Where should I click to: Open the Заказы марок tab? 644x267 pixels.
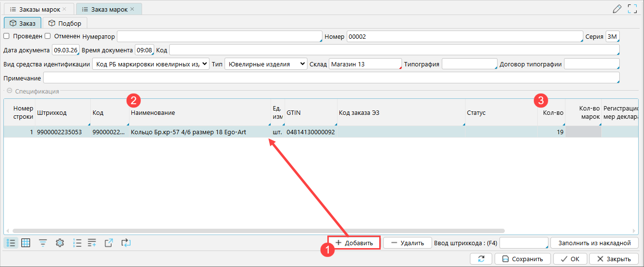click(38, 9)
